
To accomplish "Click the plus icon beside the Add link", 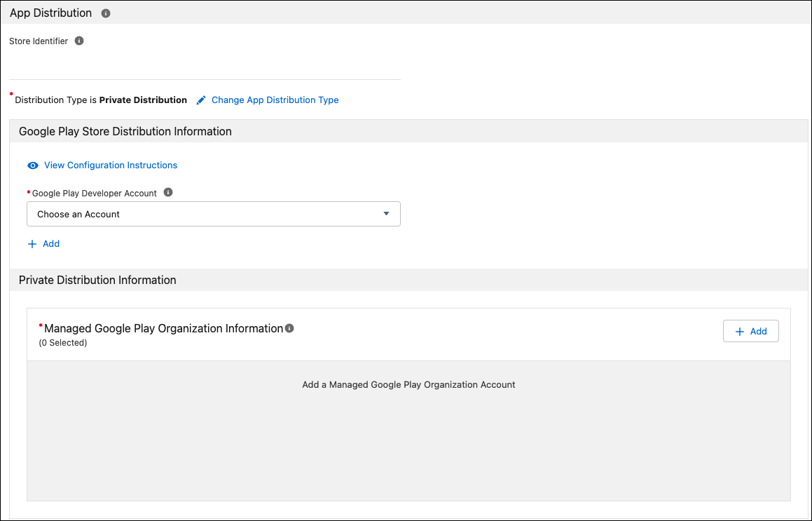I will click(x=33, y=243).
